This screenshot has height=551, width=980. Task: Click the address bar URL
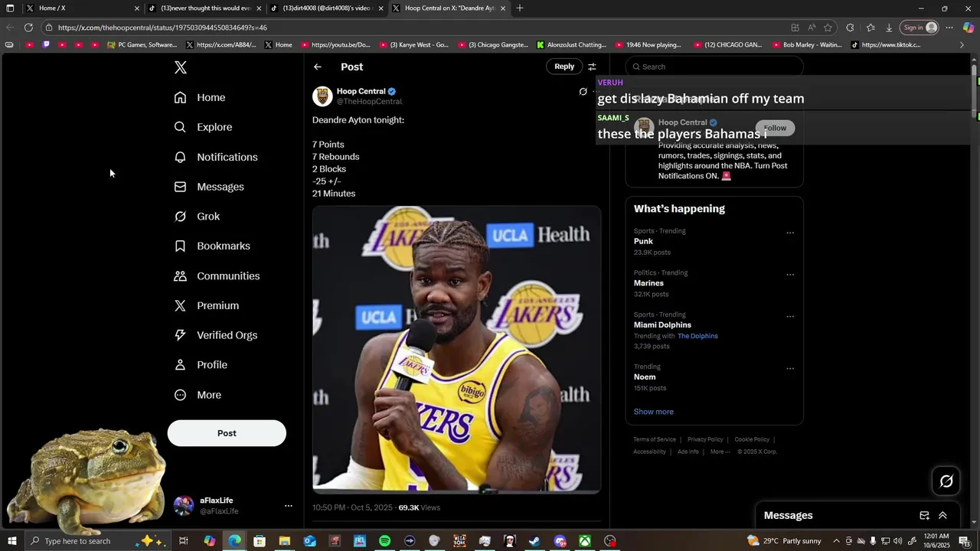point(162,28)
